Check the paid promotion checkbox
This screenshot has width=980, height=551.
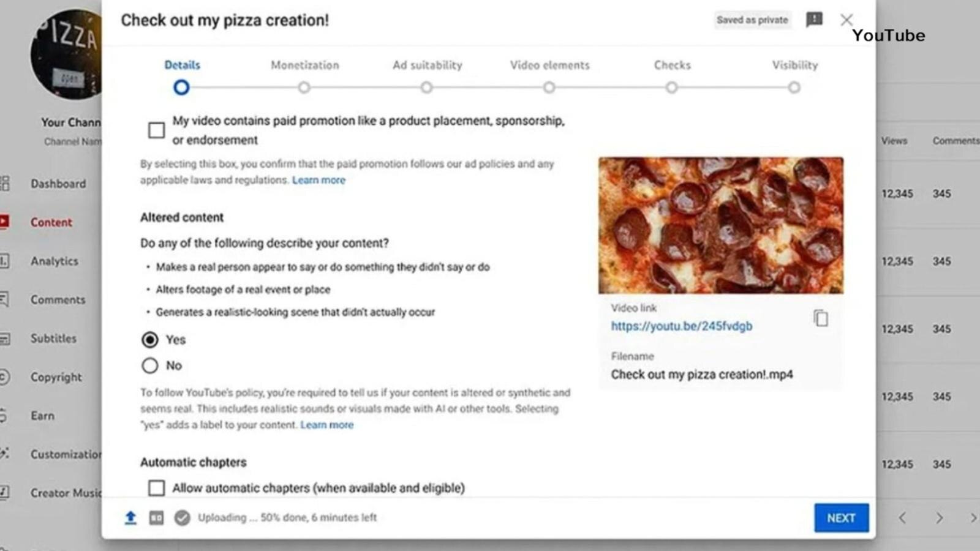tap(156, 130)
